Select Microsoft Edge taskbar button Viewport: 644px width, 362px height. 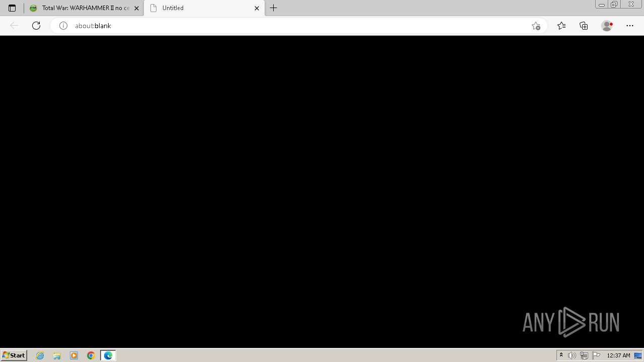[x=108, y=355]
